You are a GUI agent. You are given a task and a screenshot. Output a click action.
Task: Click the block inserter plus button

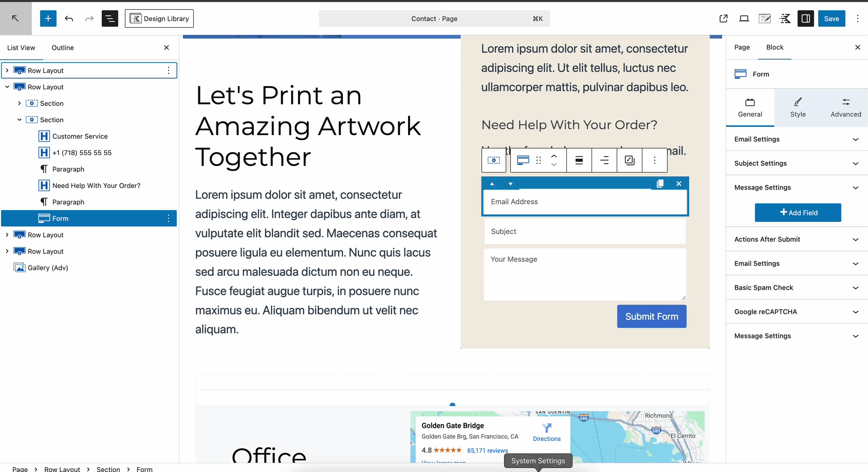[48, 18]
